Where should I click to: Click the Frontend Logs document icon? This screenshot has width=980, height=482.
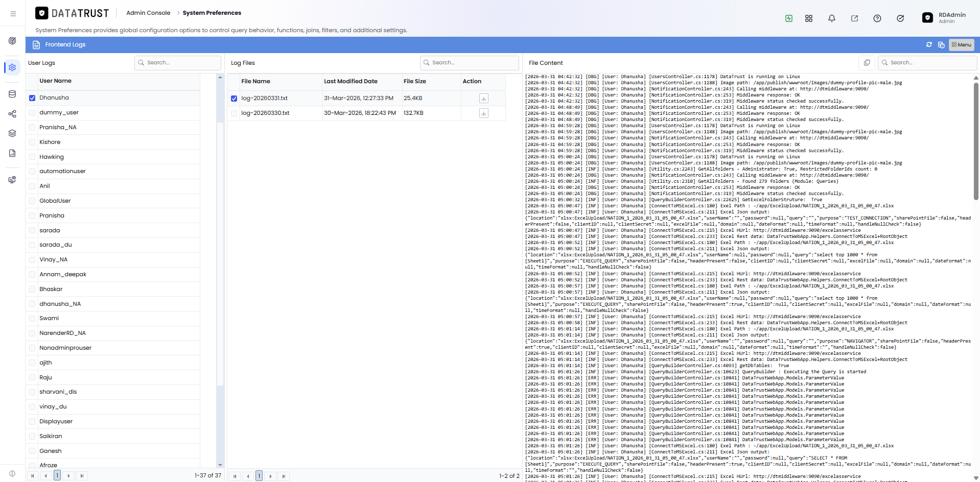point(36,45)
